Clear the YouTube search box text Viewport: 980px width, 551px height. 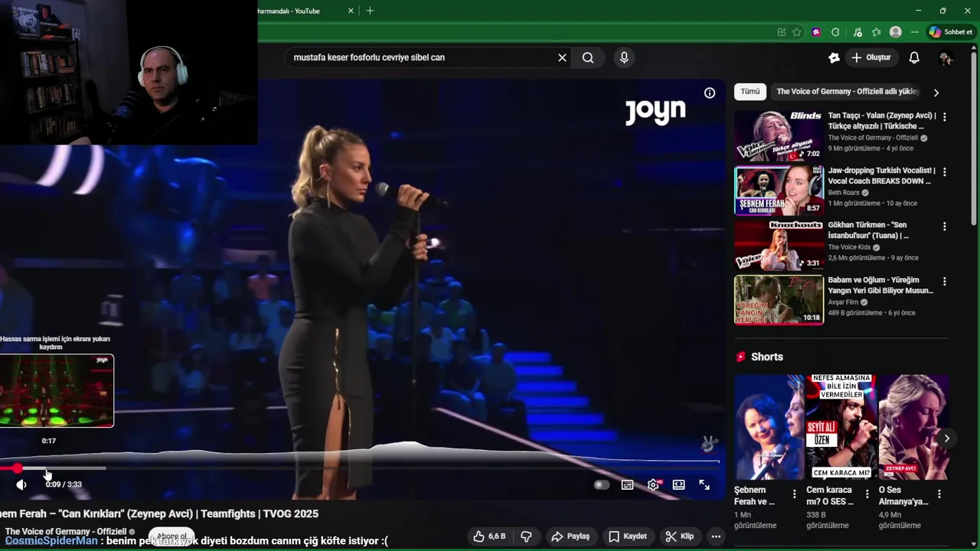pos(562,57)
